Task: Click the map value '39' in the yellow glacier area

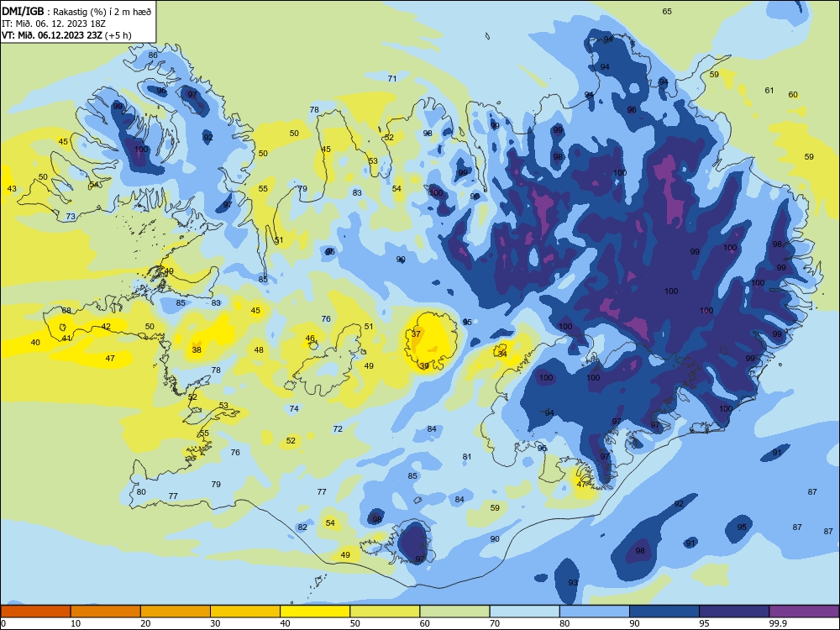Action: coord(423,366)
